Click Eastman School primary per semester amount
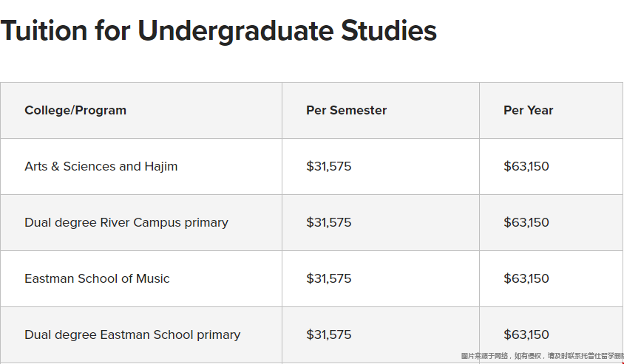 [x=329, y=334]
